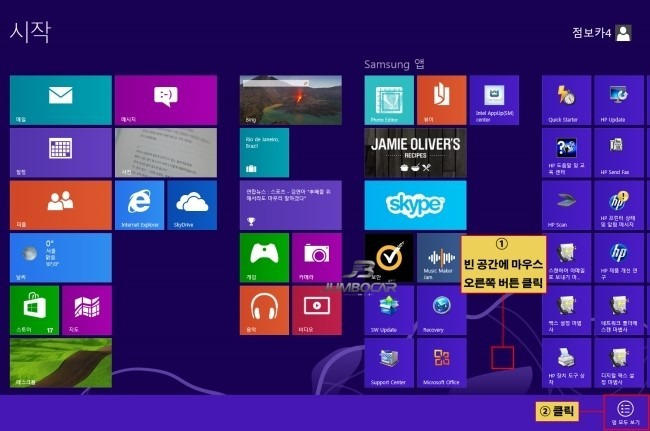This screenshot has height=431, width=650.
Task: Open the Photos (사진) tile
Action: [x=166, y=153]
